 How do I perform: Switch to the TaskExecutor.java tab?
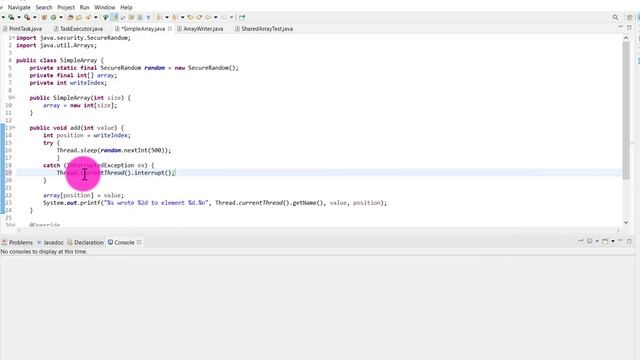click(x=78, y=29)
